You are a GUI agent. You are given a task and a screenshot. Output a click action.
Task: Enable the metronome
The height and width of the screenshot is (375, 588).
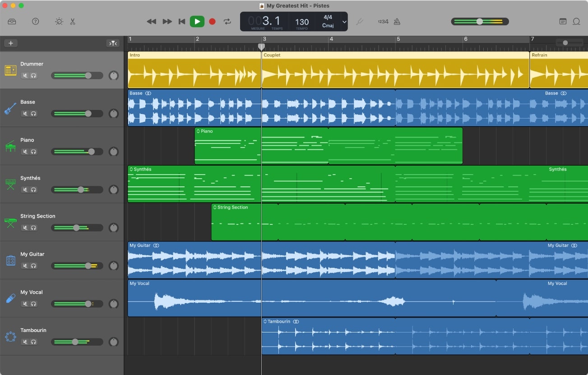(x=397, y=21)
